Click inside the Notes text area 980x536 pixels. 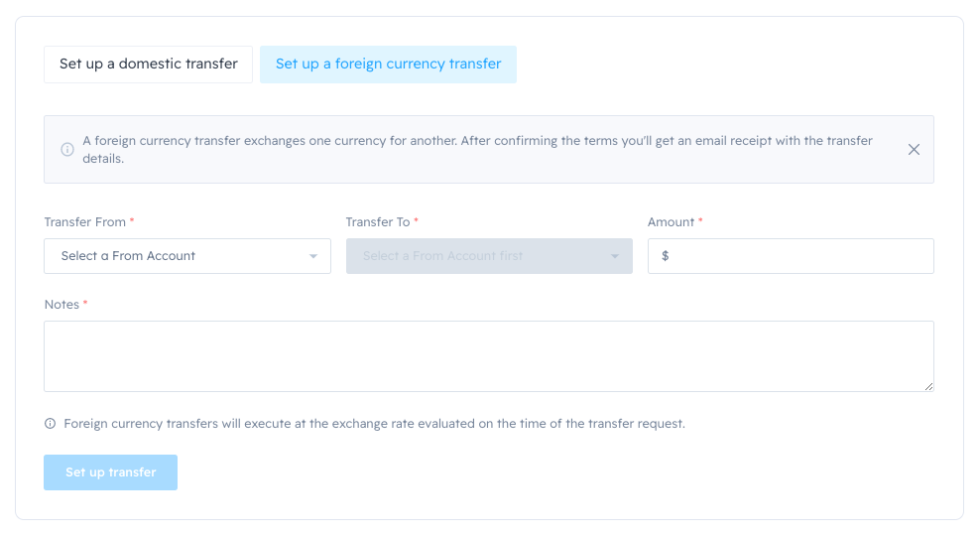488,355
